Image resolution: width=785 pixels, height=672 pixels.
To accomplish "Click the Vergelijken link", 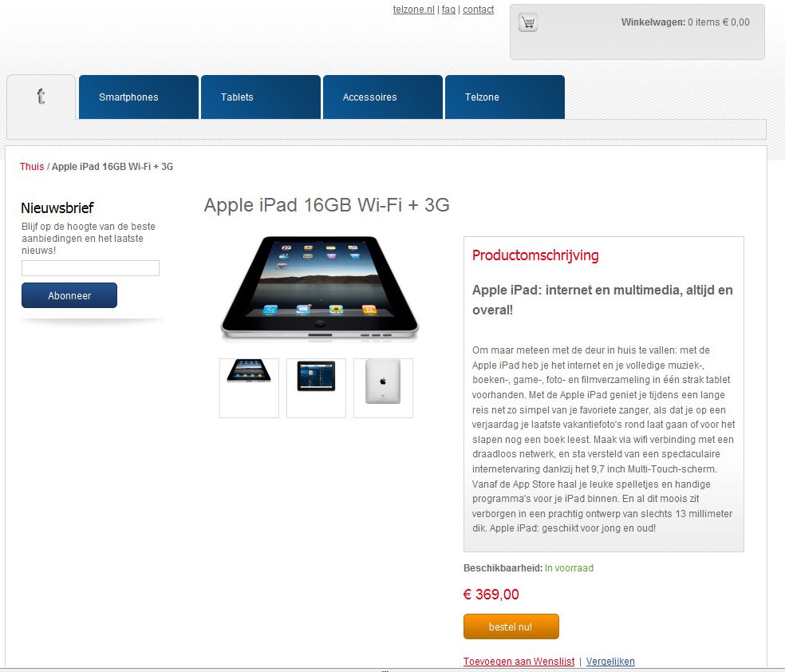I will point(610,662).
